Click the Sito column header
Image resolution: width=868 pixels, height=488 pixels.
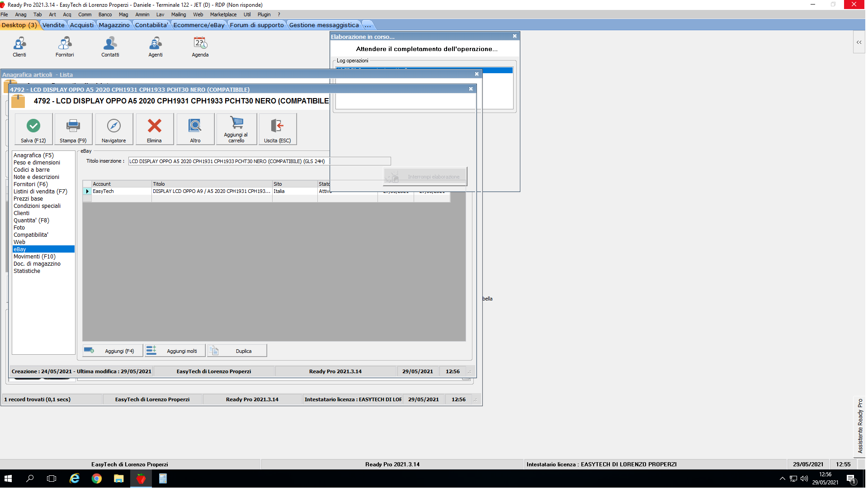pyautogui.click(x=295, y=184)
